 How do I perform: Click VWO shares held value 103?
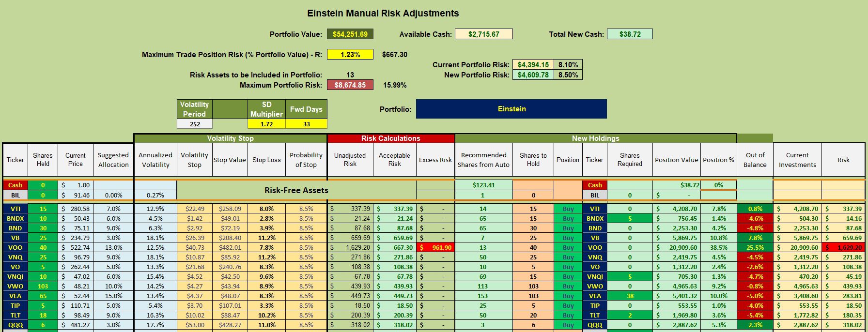click(x=43, y=286)
